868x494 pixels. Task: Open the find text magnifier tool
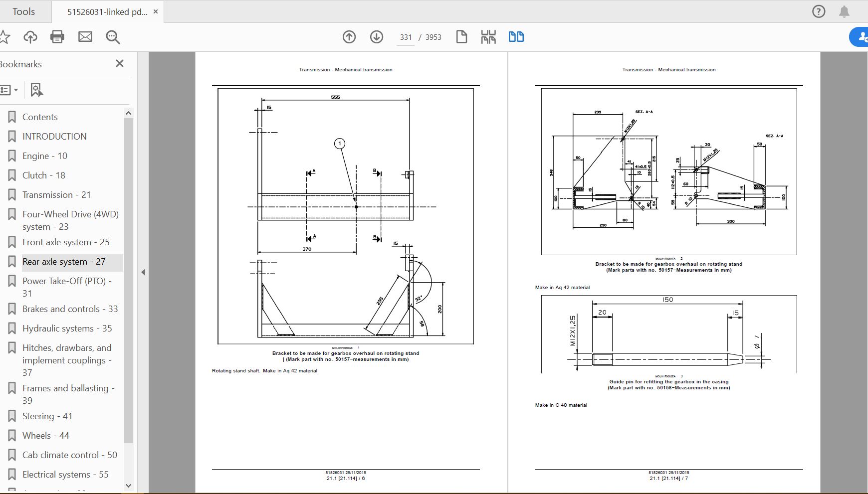point(113,37)
